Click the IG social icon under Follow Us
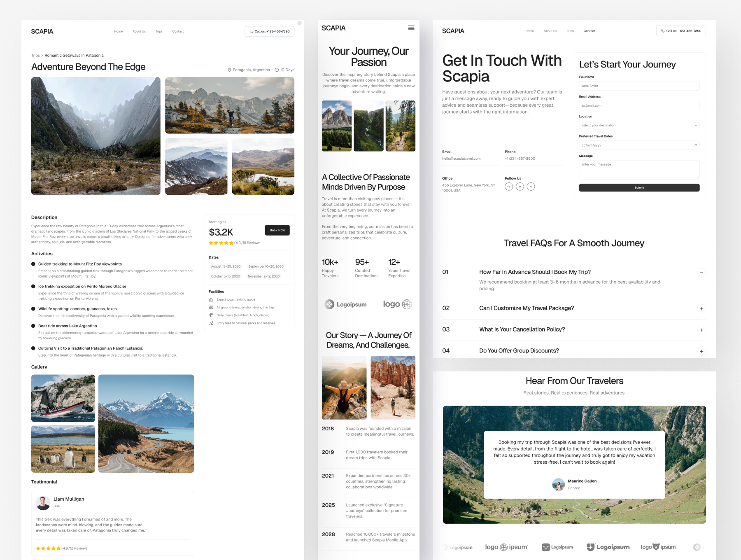This screenshot has width=741, height=560. click(531, 187)
